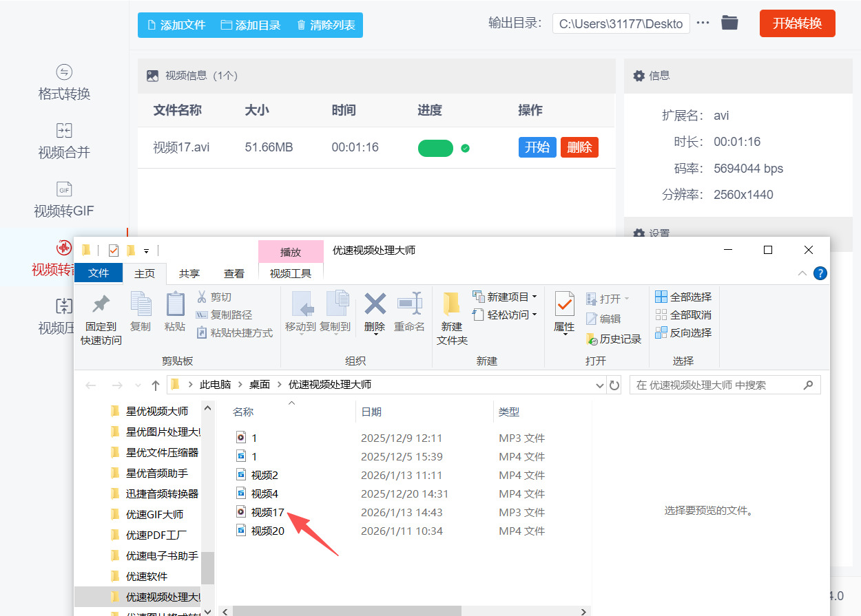Switch to the pink 播放 video tools tab

tap(291, 252)
